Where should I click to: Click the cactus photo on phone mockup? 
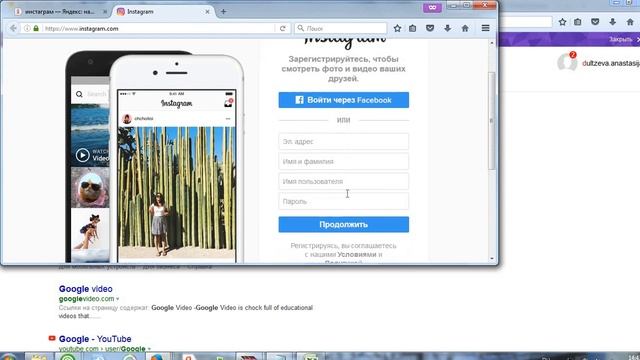click(x=177, y=192)
